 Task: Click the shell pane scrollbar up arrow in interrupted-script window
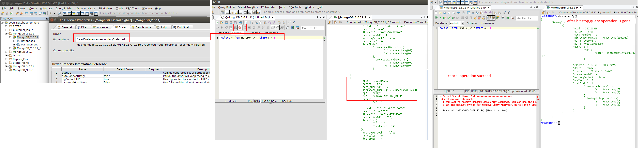pyautogui.click(x=637, y=16)
